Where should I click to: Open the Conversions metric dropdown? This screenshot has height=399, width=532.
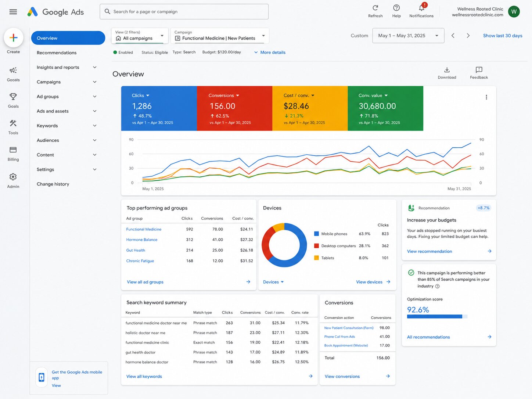(x=224, y=96)
